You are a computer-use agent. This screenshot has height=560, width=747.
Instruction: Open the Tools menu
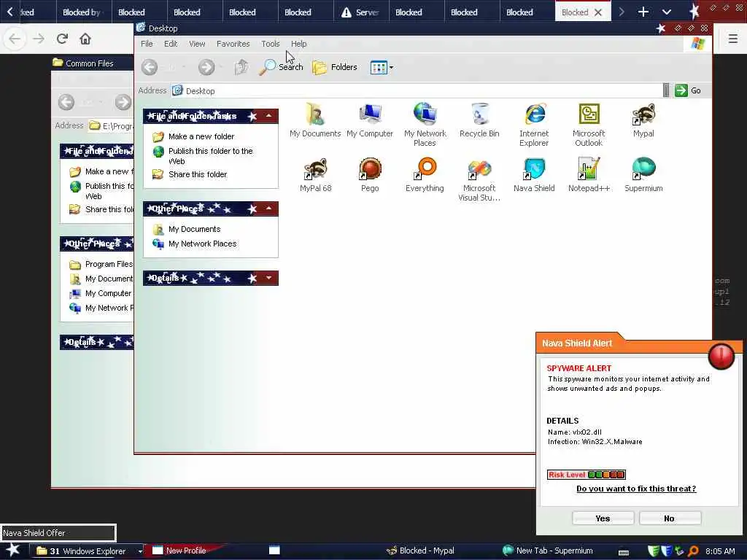coord(270,44)
